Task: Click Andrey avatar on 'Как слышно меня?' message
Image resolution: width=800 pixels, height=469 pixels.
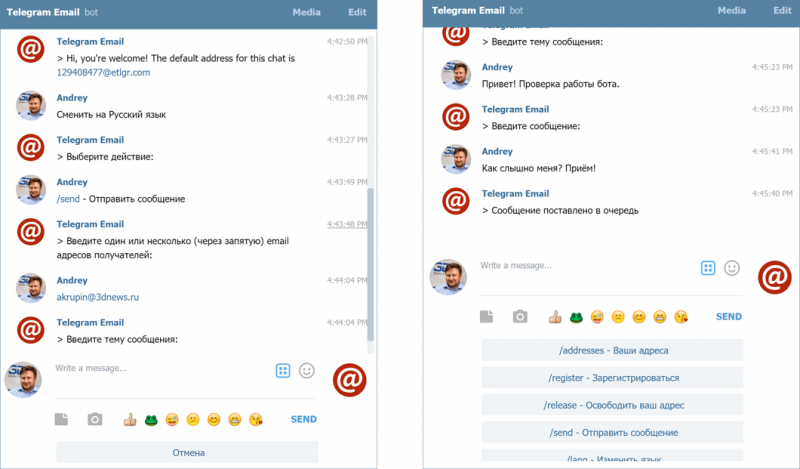Action: (456, 159)
